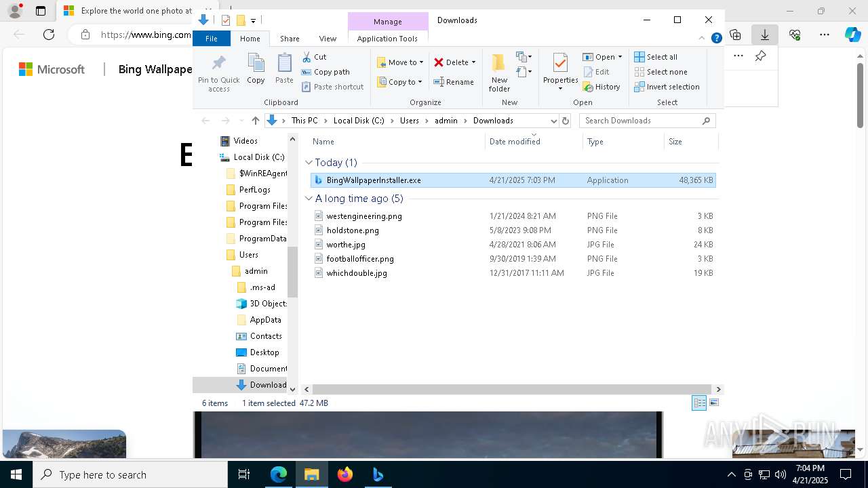Refresh the Downloads folder view
This screenshot has height=488, width=868.
(566, 121)
